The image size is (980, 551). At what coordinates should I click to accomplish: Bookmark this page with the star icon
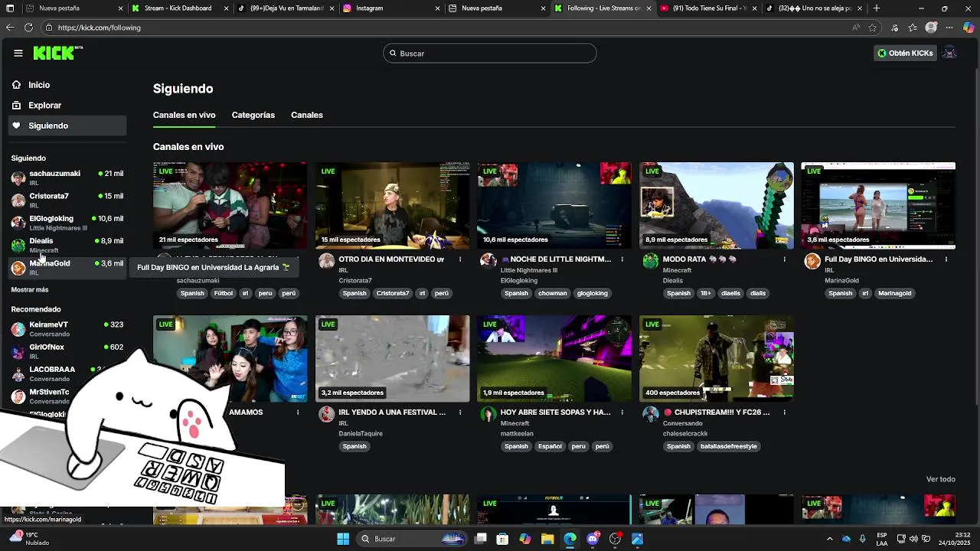click(872, 28)
